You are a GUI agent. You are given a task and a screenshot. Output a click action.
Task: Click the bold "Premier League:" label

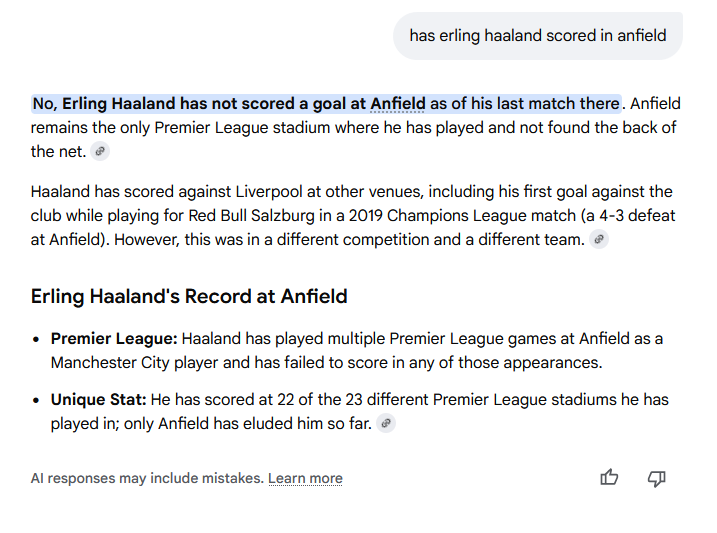pyautogui.click(x=114, y=339)
